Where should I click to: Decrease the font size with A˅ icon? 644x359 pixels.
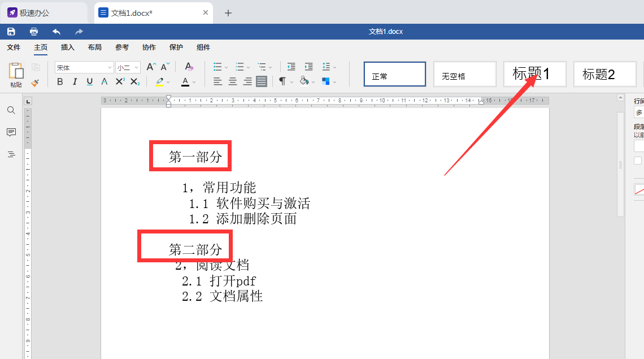click(x=165, y=67)
